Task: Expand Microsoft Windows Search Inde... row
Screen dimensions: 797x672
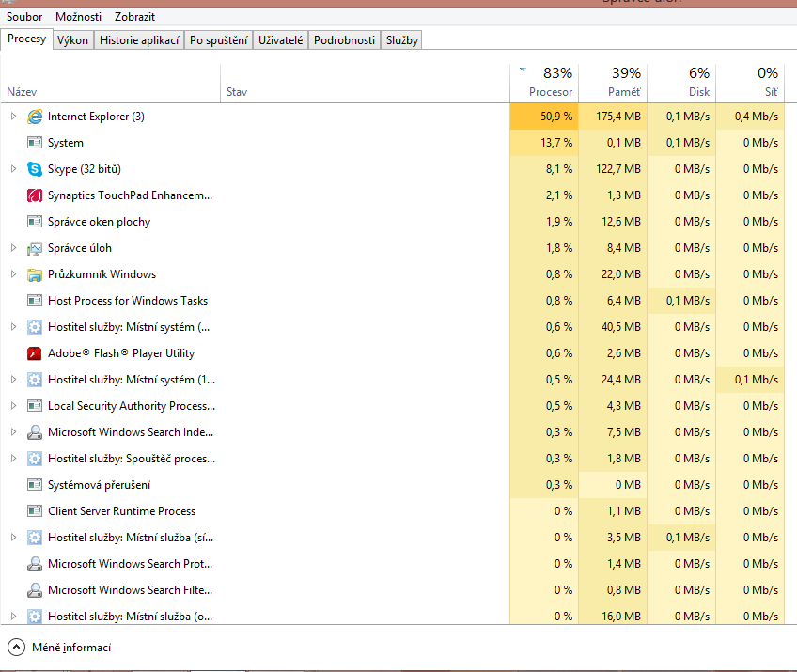Action: 13,432
